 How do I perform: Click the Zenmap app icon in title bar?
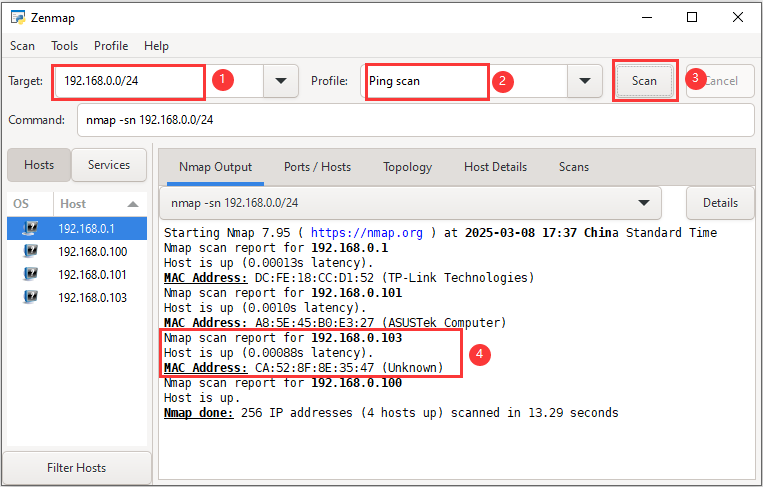(17, 17)
